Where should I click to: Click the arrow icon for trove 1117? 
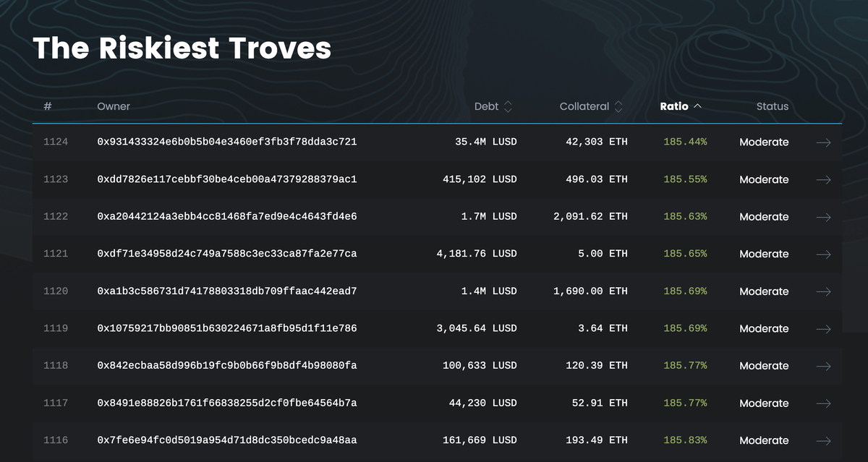point(823,403)
